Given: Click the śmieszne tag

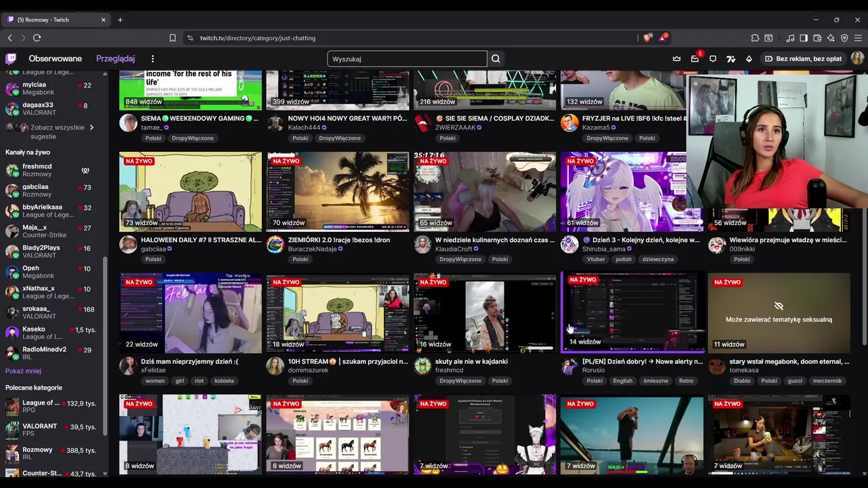Looking at the screenshot, I should click(656, 381).
